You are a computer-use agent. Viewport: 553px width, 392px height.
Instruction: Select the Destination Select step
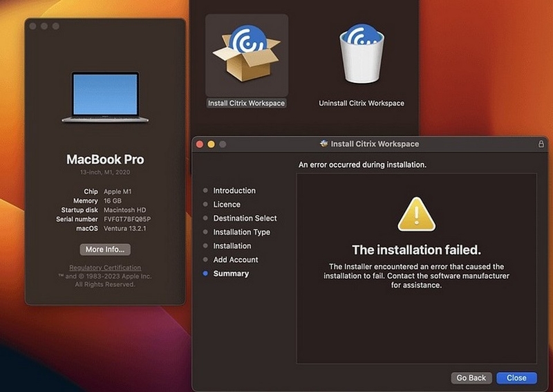245,218
